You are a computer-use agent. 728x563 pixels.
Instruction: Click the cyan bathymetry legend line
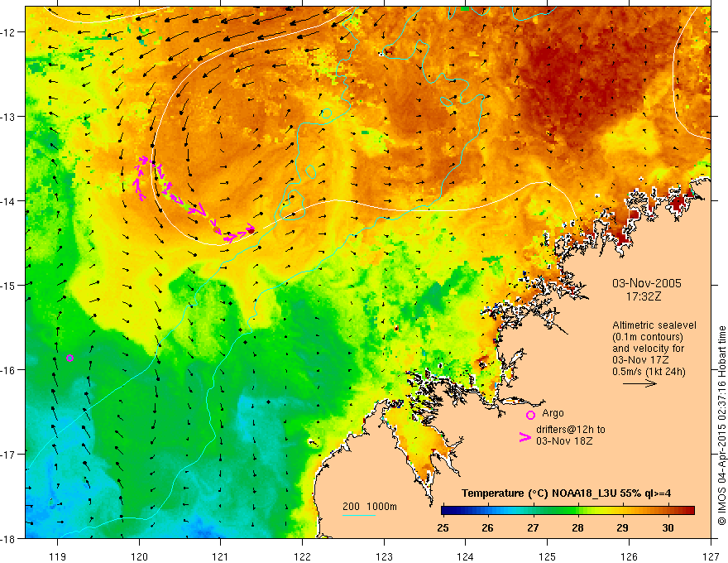tap(359, 515)
